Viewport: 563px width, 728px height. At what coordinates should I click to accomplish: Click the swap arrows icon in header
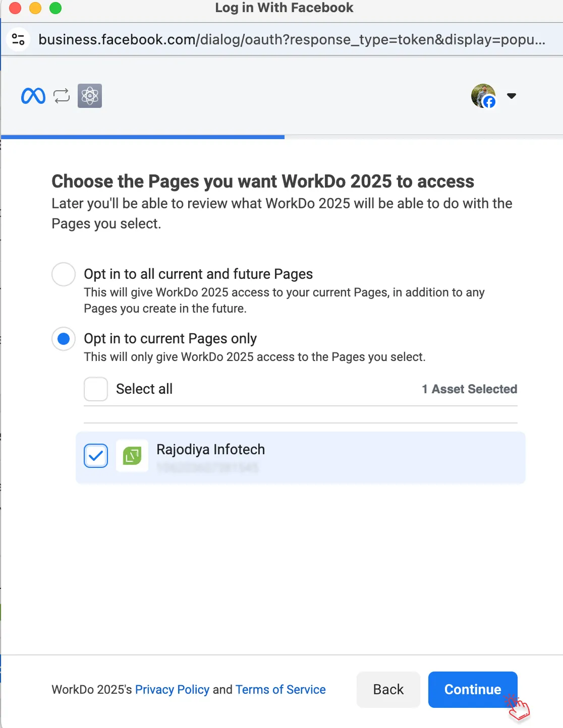tap(62, 96)
